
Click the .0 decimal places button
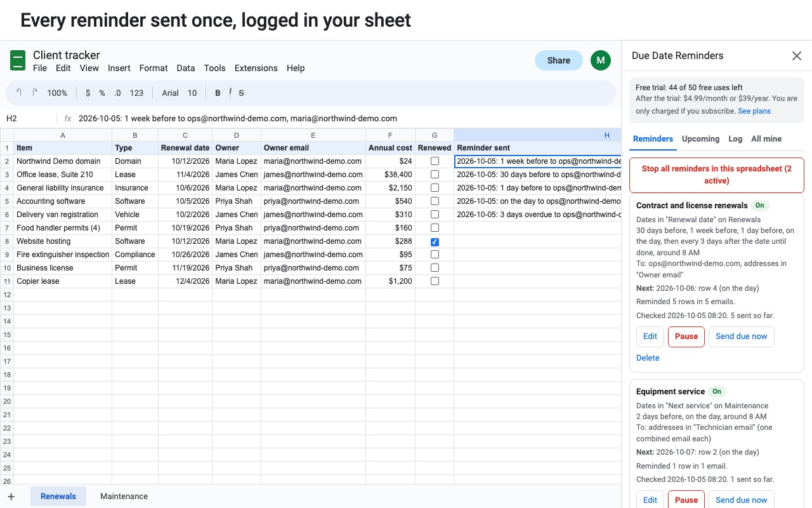point(117,93)
